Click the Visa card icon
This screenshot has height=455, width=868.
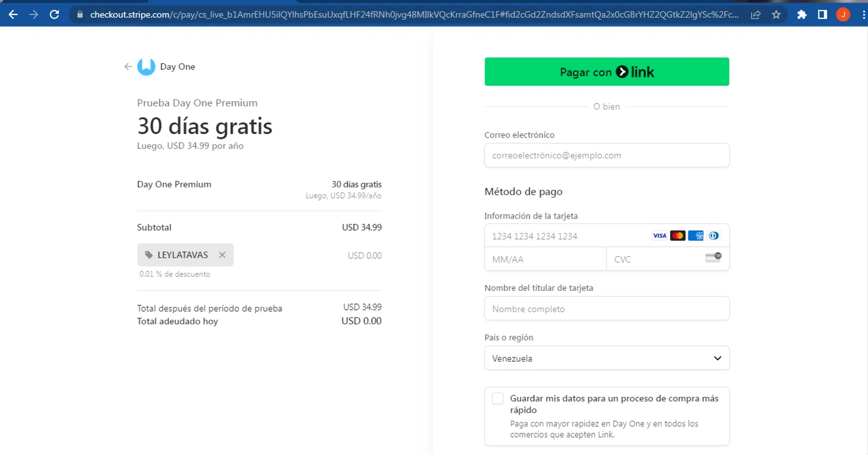click(x=659, y=235)
